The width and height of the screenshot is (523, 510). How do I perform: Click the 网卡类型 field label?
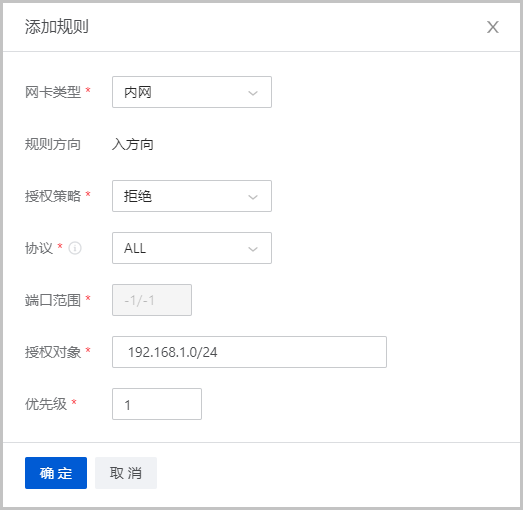point(53,92)
